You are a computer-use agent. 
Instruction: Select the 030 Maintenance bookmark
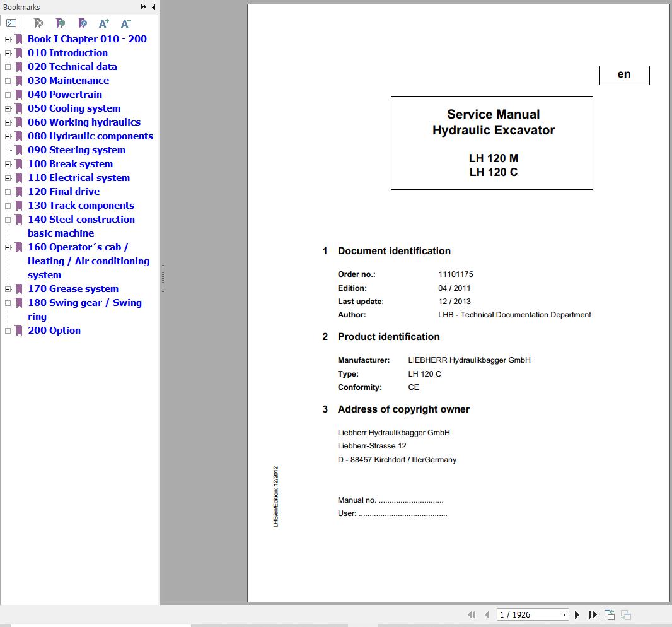click(69, 81)
